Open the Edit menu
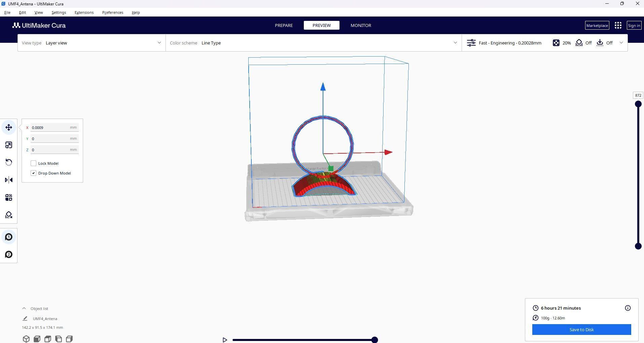 coord(22,12)
